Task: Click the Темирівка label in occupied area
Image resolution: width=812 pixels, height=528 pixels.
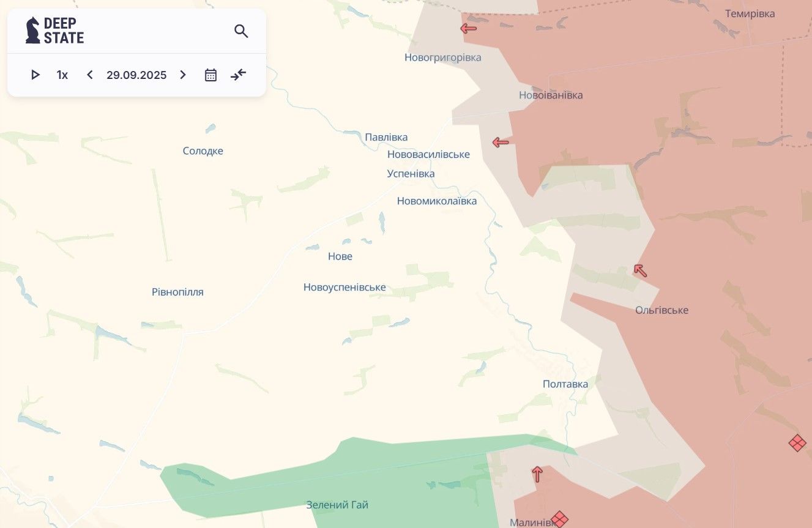Action: [750, 13]
